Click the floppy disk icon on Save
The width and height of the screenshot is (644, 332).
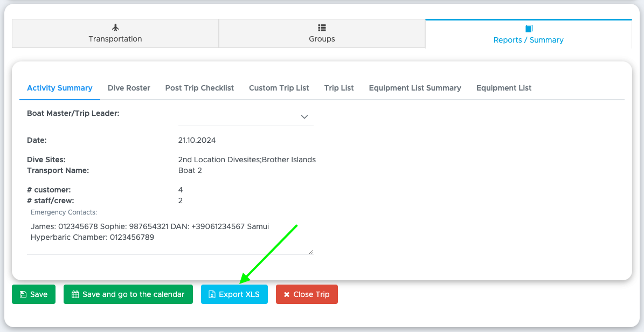tap(23, 294)
